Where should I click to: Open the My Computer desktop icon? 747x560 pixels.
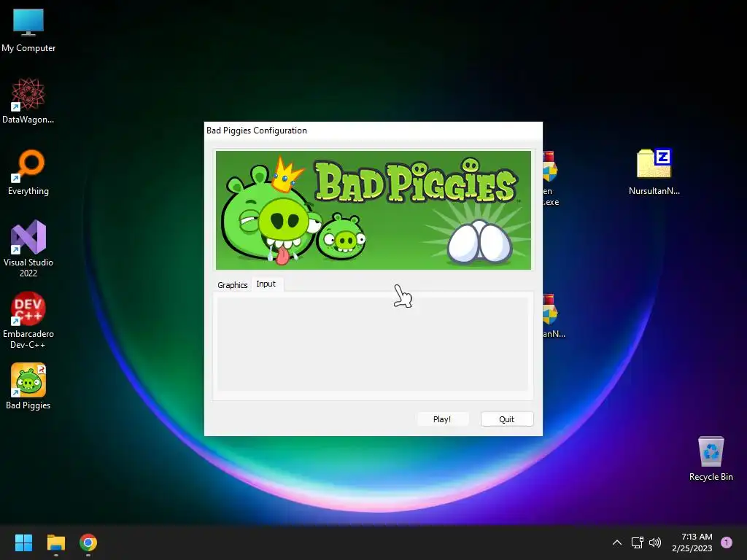point(28,30)
